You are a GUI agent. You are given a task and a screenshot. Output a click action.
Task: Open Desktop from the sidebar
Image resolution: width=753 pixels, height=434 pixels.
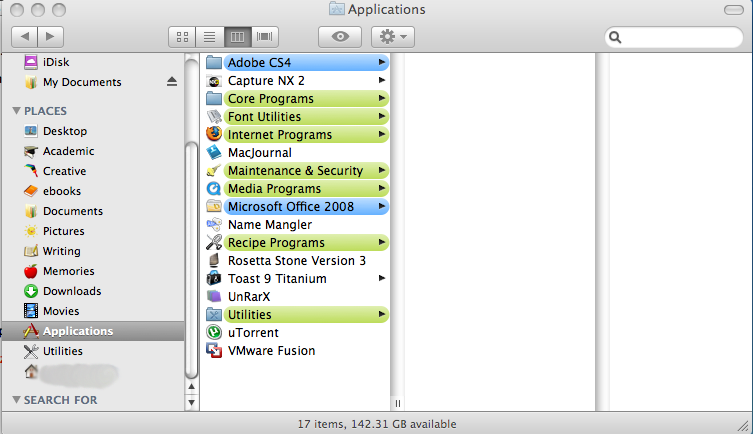tap(94, 131)
